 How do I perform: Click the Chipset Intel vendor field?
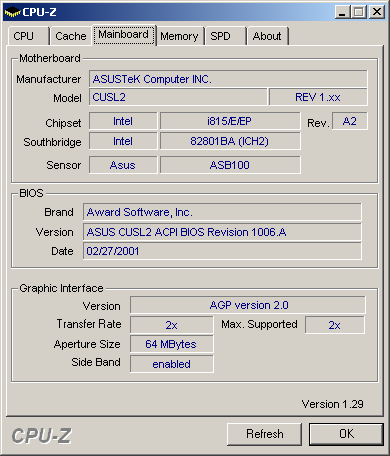pos(123,121)
